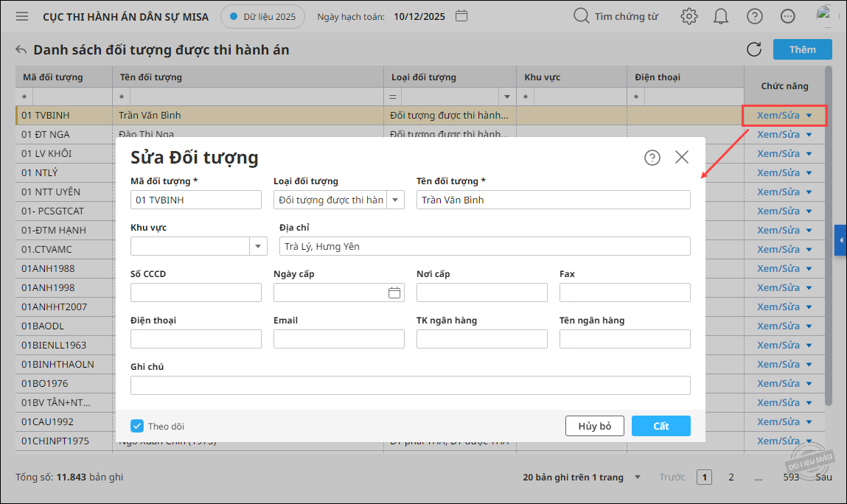Go back using the arrow beside Danh sách
This screenshot has width=847, height=504.
click(x=21, y=49)
